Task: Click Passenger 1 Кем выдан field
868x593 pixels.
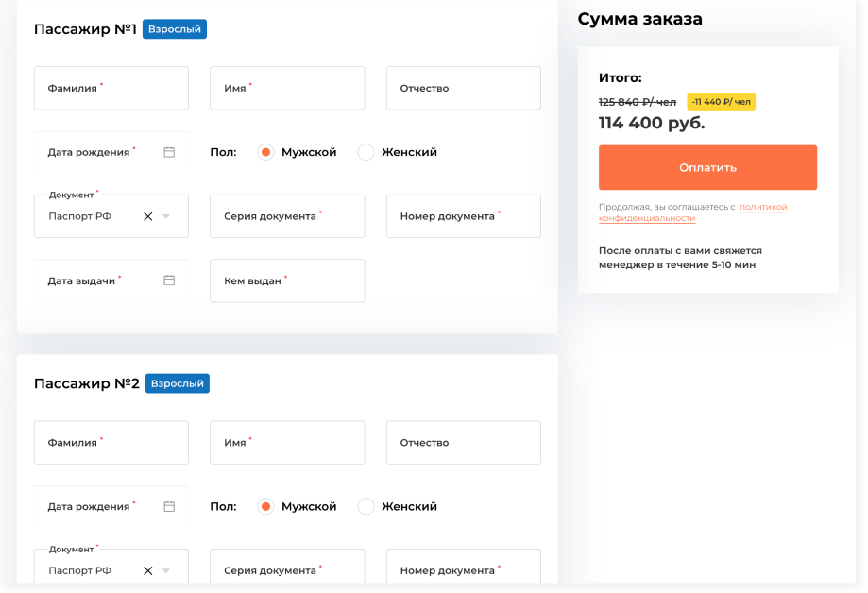Action: pos(287,280)
